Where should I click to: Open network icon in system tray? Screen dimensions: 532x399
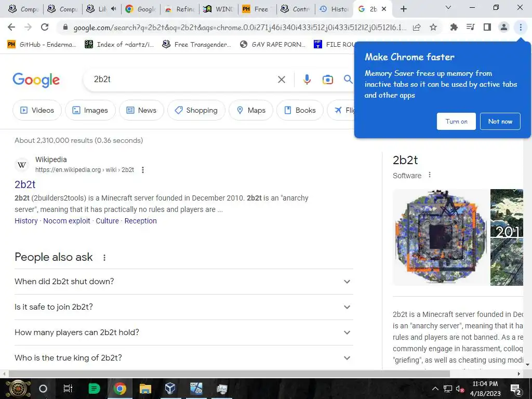point(448,389)
